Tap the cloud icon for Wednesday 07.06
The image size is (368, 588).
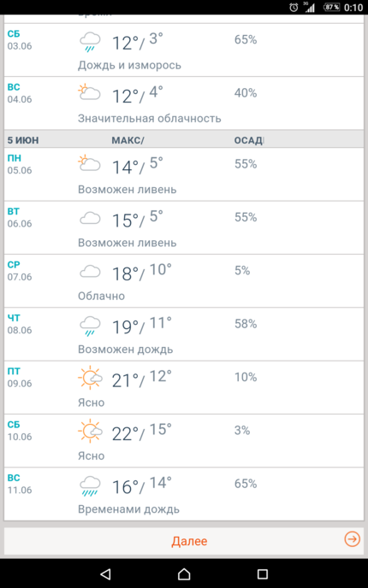point(90,271)
